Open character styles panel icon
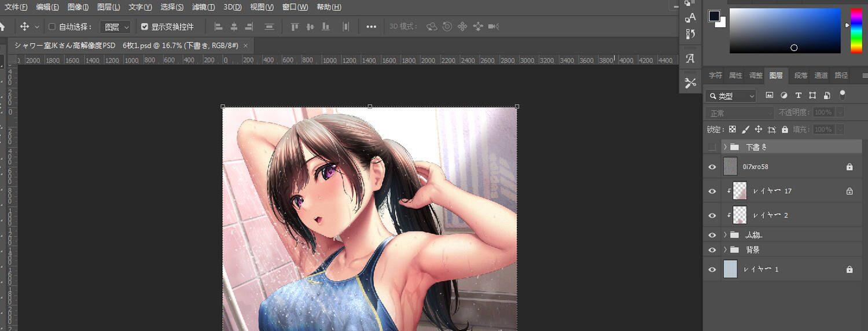Image resolution: width=868 pixels, height=331 pixels. click(690, 17)
